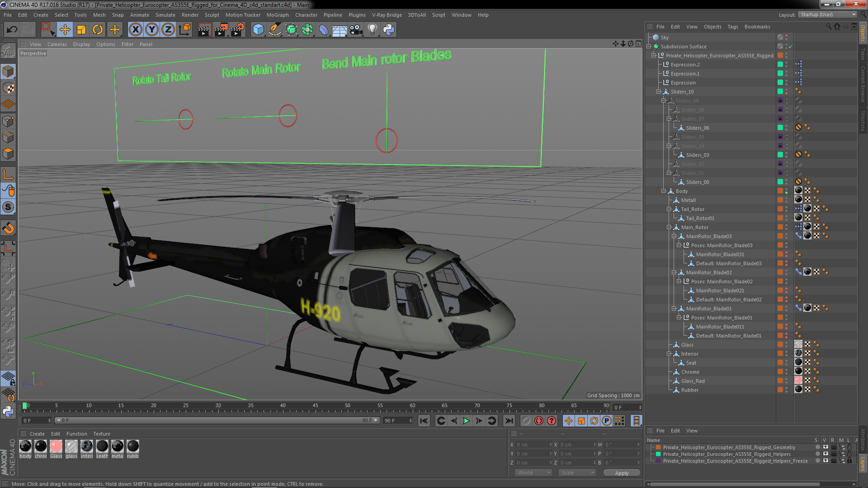Collapse the Interior tree node
This screenshot has width=868, height=488.
669,354
